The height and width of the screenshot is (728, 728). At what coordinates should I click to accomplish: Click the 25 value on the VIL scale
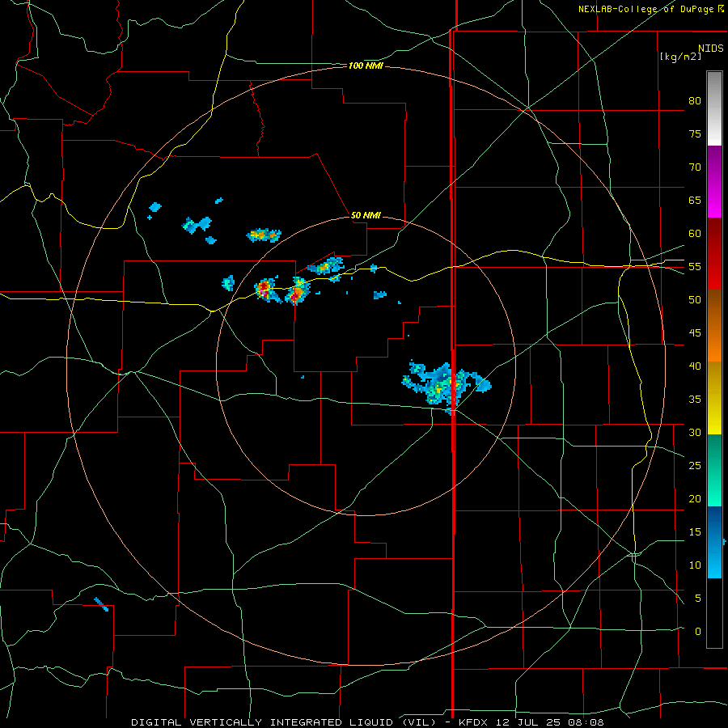tap(695, 466)
